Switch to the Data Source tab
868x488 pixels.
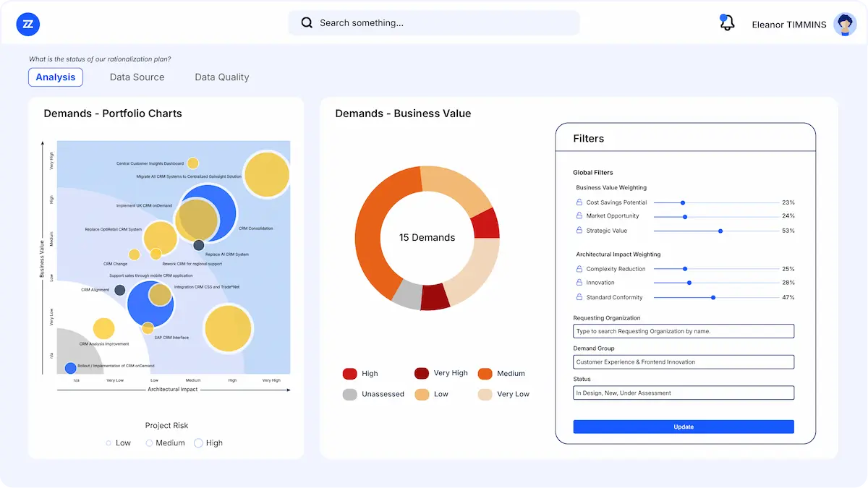[x=137, y=77]
